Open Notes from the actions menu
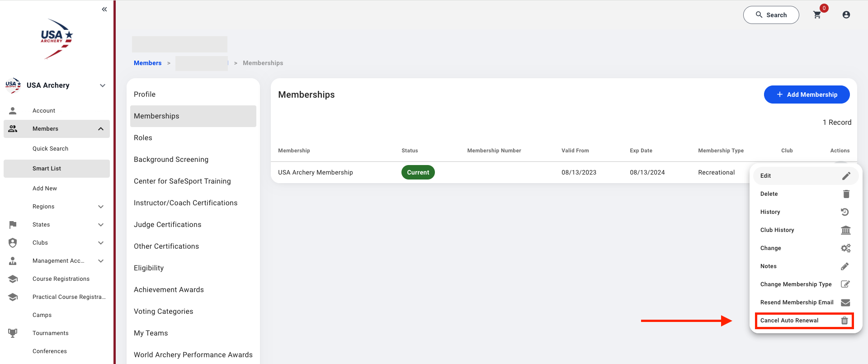 click(x=806, y=266)
